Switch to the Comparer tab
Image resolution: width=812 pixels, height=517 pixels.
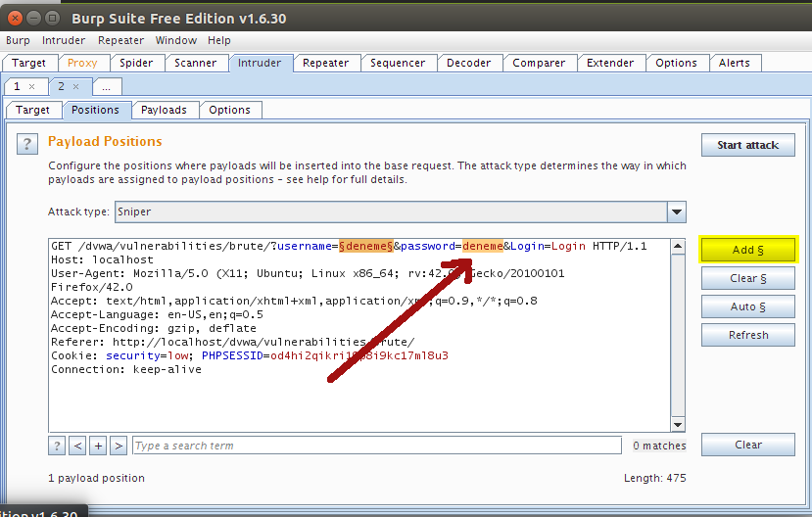539,63
